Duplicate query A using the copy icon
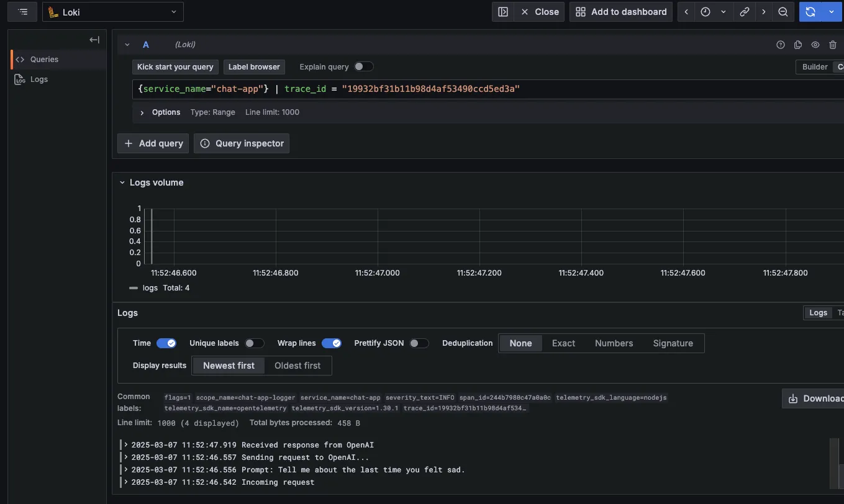The height and width of the screenshot is (504, 844). 798,44
